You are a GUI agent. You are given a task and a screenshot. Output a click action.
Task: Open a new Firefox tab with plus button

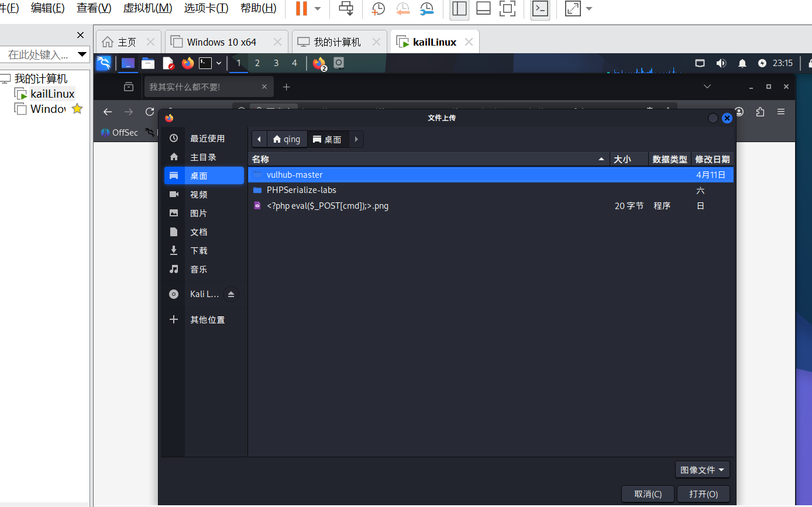coord(286,87)
